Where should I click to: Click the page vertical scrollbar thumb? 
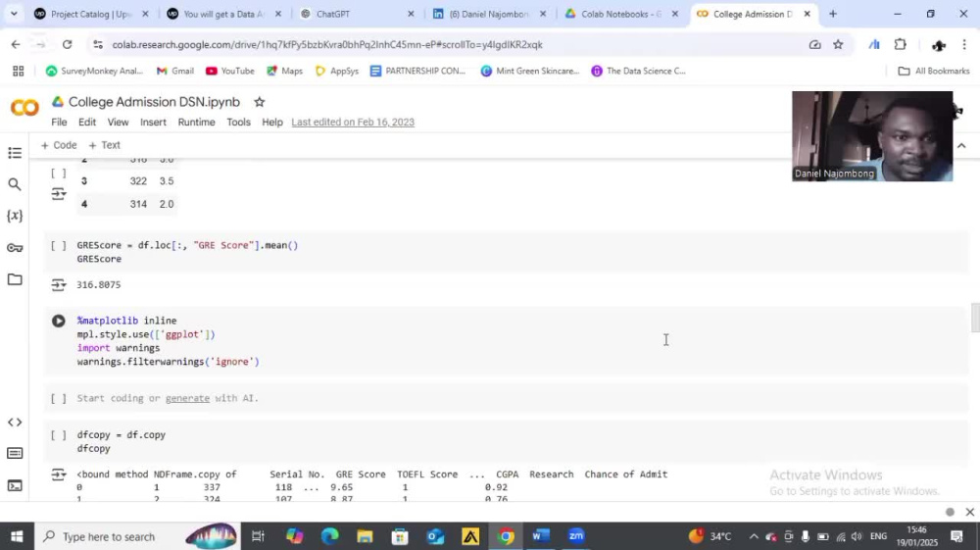coord(974,318)
